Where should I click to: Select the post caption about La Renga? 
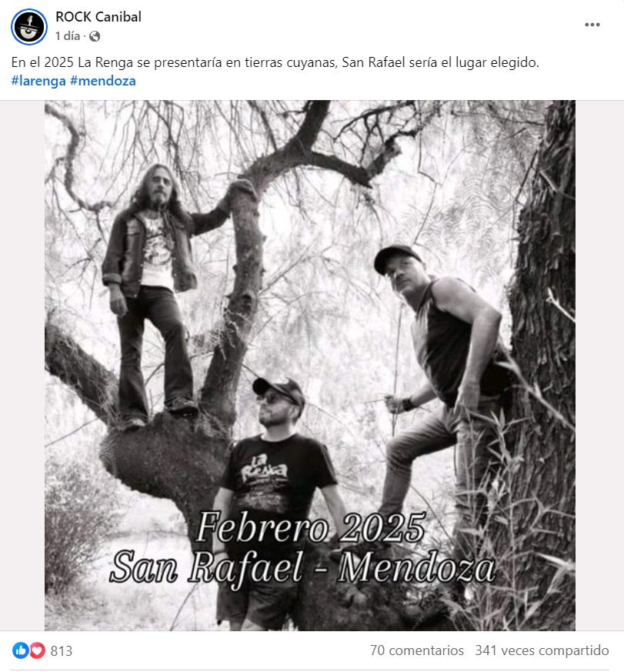pyautogui.click(x=275, y=62)
